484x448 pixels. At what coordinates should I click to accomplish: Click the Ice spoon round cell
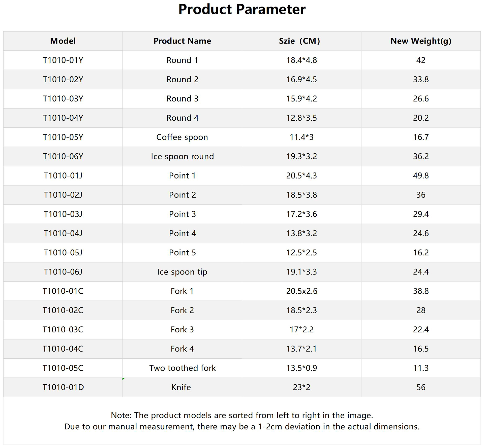coord(182,156)
